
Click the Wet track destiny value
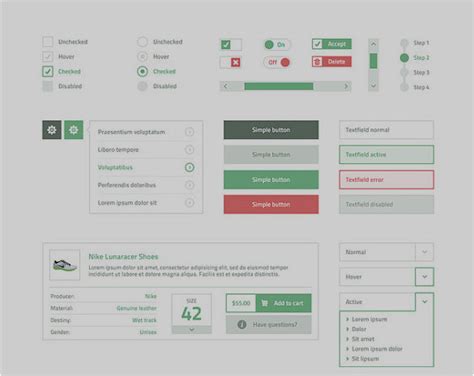(144, 320)
